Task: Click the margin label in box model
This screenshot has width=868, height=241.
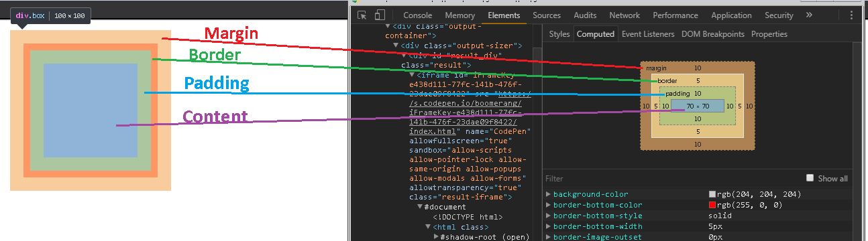Action: 655,68
